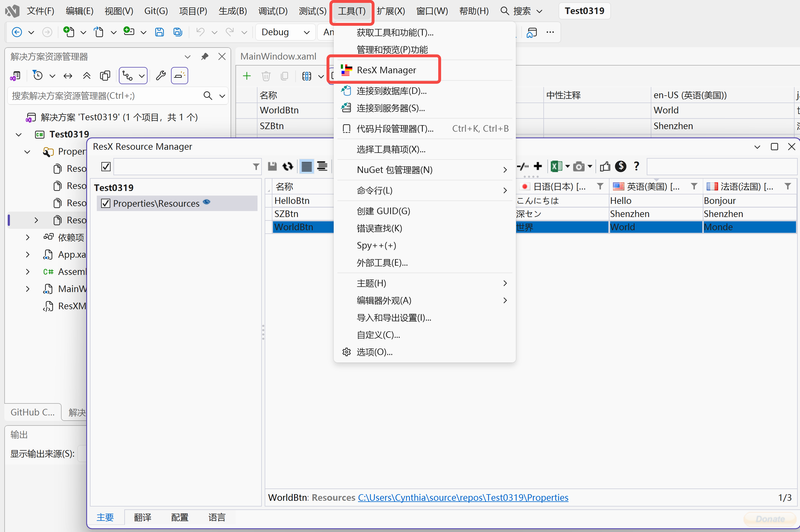Click the camera snapshot icon
This screenshot has height=532, width=800.
pos(579,166)
